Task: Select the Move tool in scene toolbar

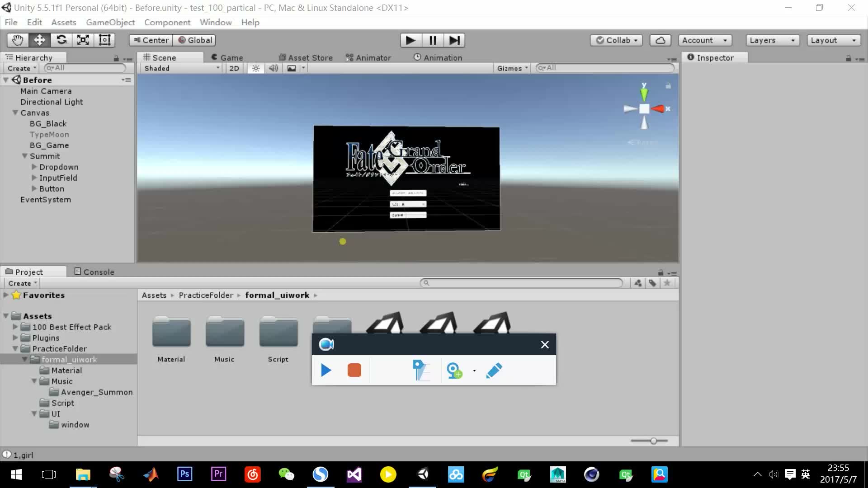Action: pos(39,40)
